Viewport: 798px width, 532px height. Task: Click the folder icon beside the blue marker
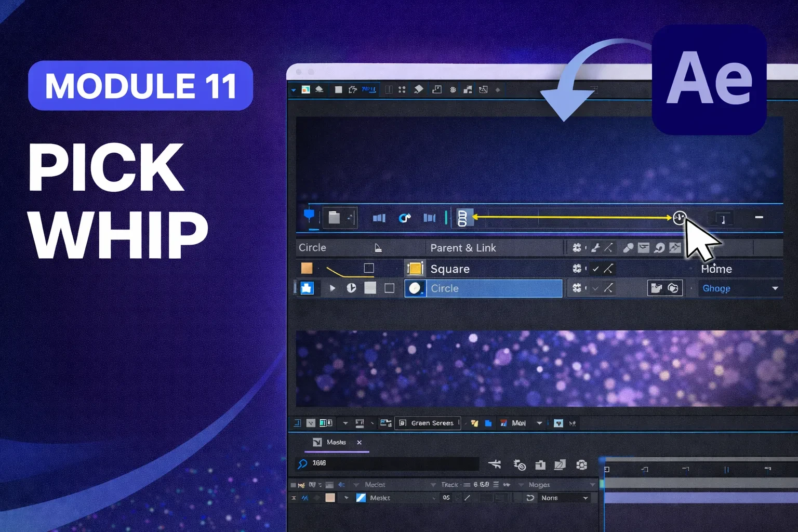tap(334, 217)
